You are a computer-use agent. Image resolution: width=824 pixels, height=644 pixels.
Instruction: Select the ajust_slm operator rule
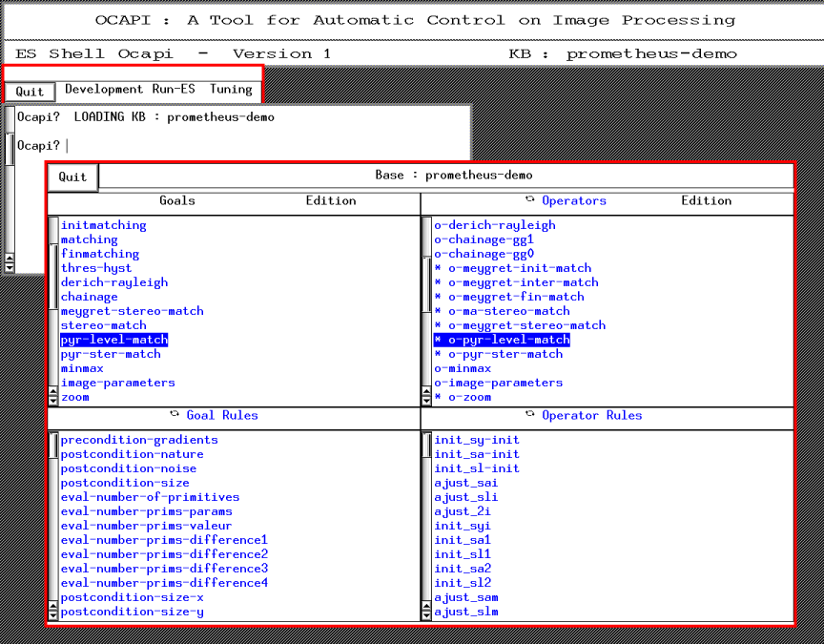(466, 612)
